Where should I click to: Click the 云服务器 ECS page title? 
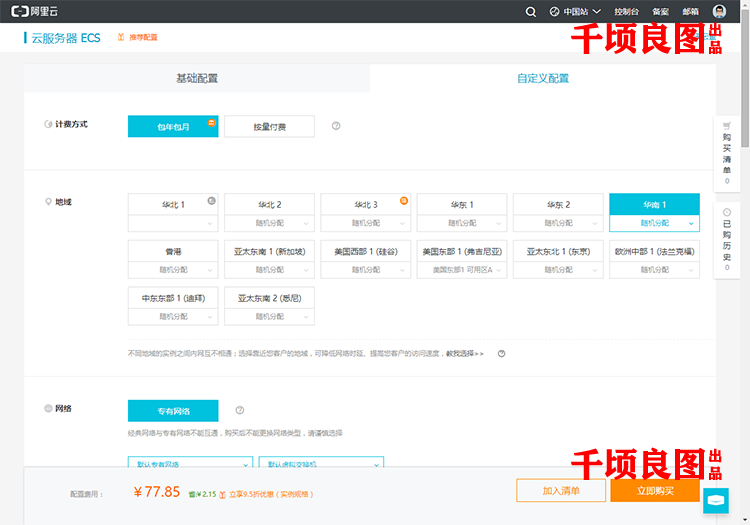tap(66, 38)
